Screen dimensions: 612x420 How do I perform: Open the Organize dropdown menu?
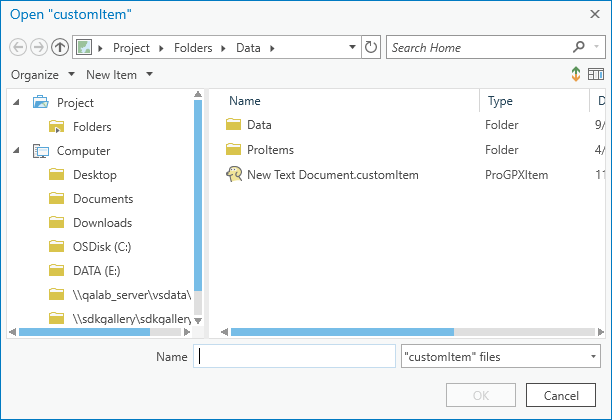click(43, 75)
